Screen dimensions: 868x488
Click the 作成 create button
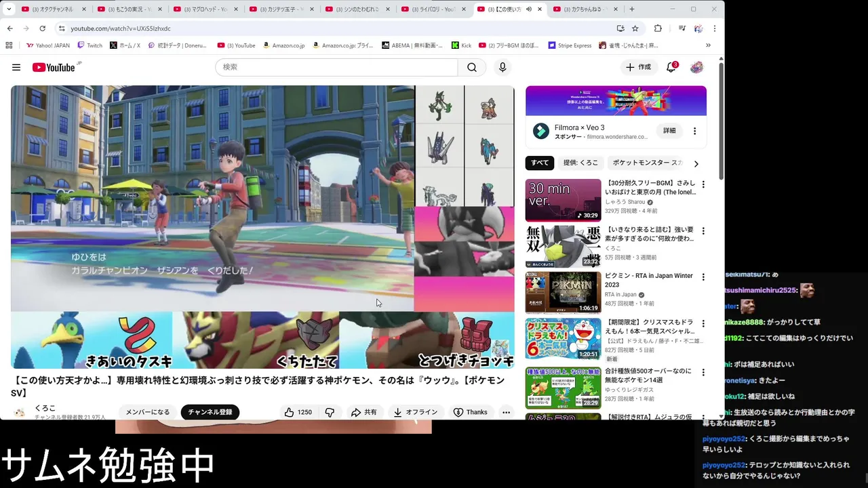638,67
